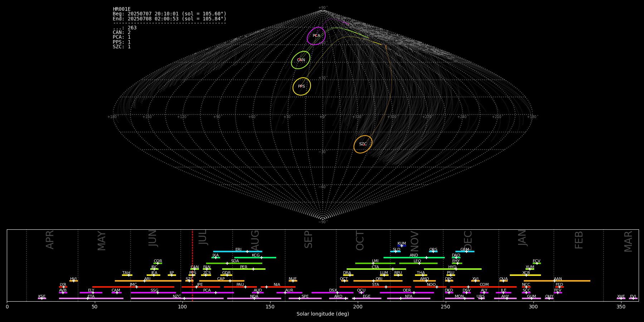Click the 'CAN: 2' legend entry
Viewport: 644px width, 322px height.
[122, 33]
